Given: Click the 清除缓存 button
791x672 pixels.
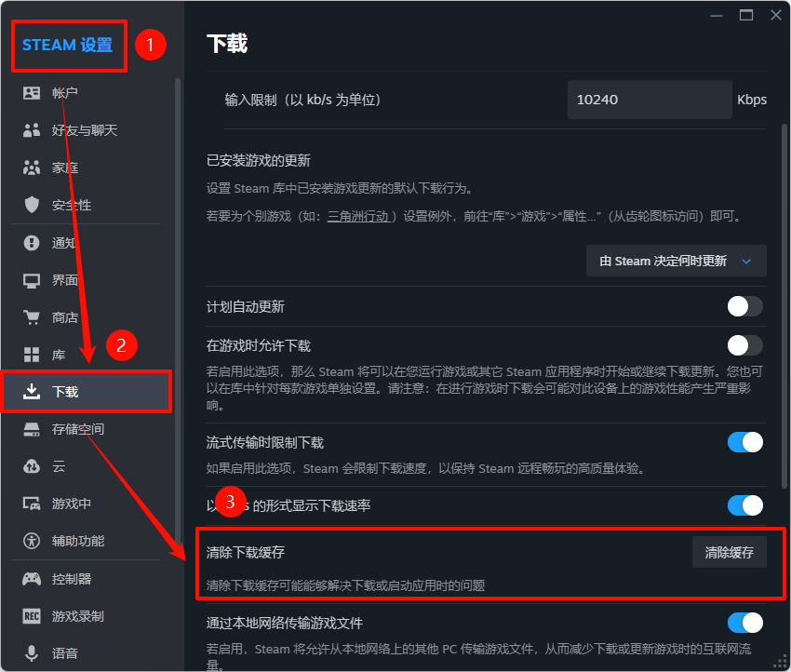Looking at the screenshot, I should (x=729, y=553).
